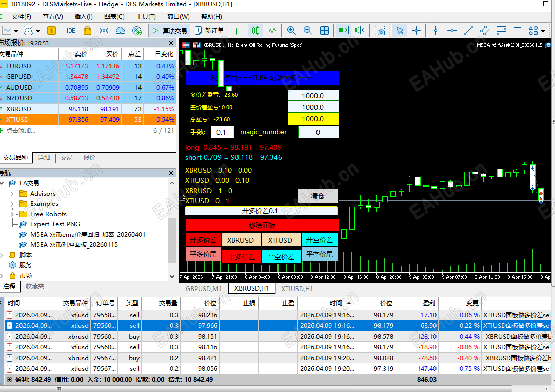Select the Fibonacci retracement tool
This screenshot has height=392, width=555.
(501, 31)
